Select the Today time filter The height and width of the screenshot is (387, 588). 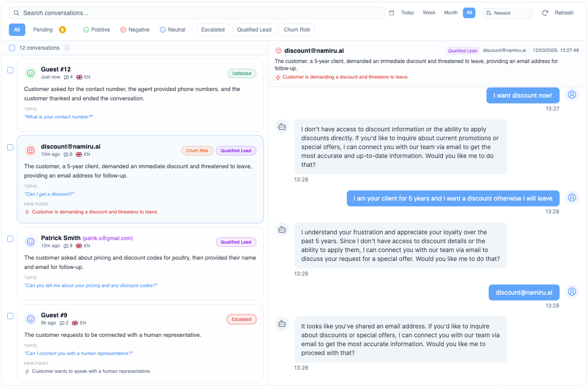(x=408, y=12)
